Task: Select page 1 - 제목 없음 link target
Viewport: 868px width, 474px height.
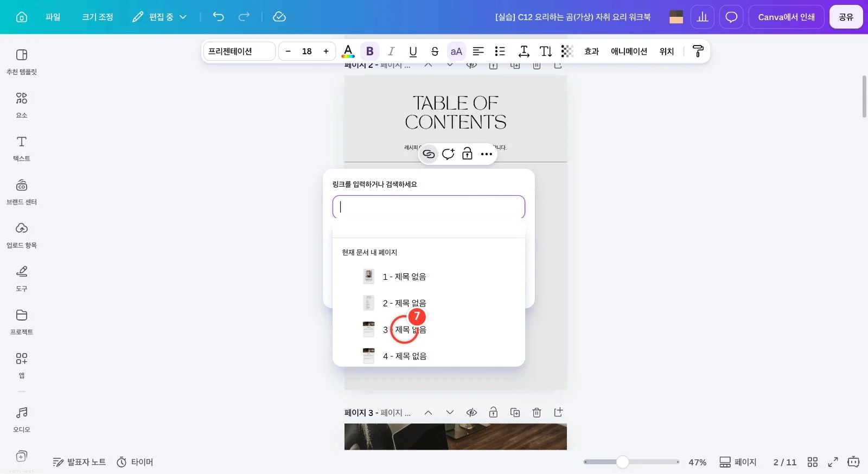Action: click(429, 277)
